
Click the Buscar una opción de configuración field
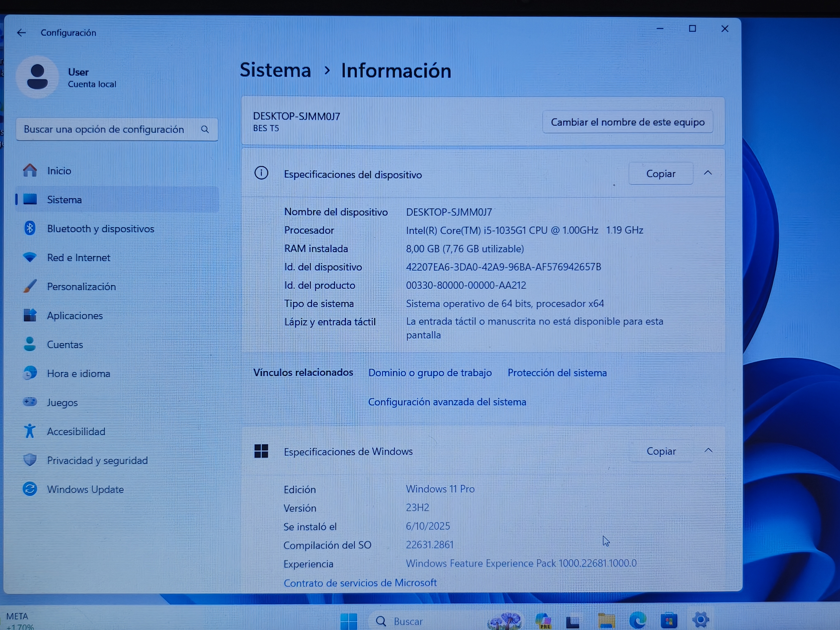coord(104,129)
